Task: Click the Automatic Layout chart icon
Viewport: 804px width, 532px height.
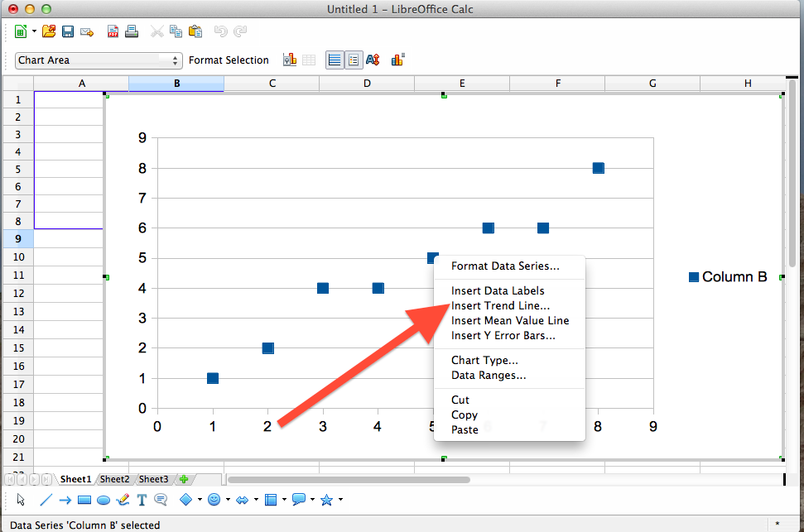Action: point(398,60)
